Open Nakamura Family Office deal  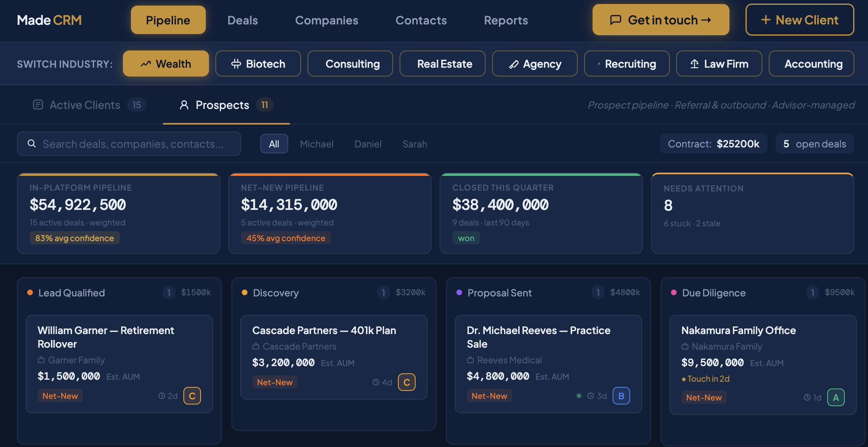click(763, 364)
